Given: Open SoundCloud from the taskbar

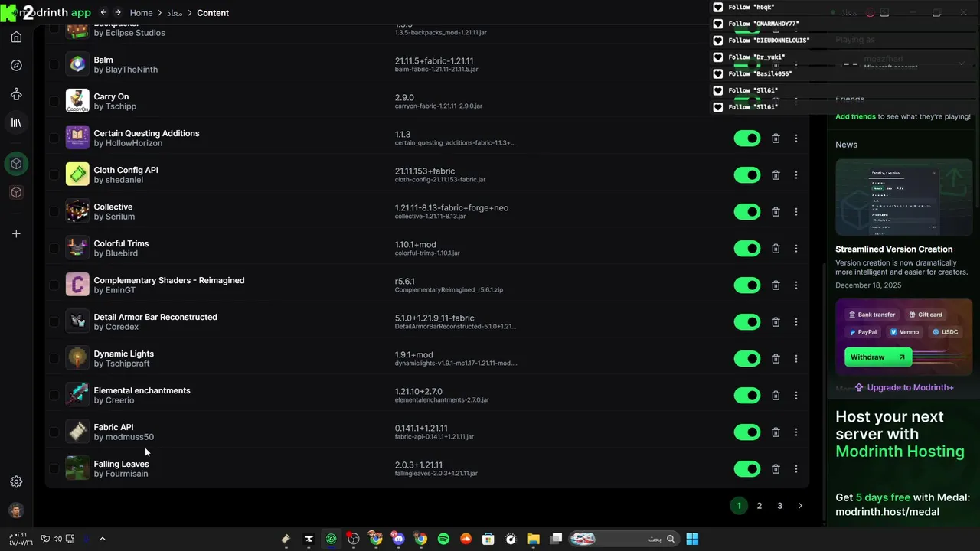Looking at the screenshot, I should pyautogui.click(x=465, y=539).
